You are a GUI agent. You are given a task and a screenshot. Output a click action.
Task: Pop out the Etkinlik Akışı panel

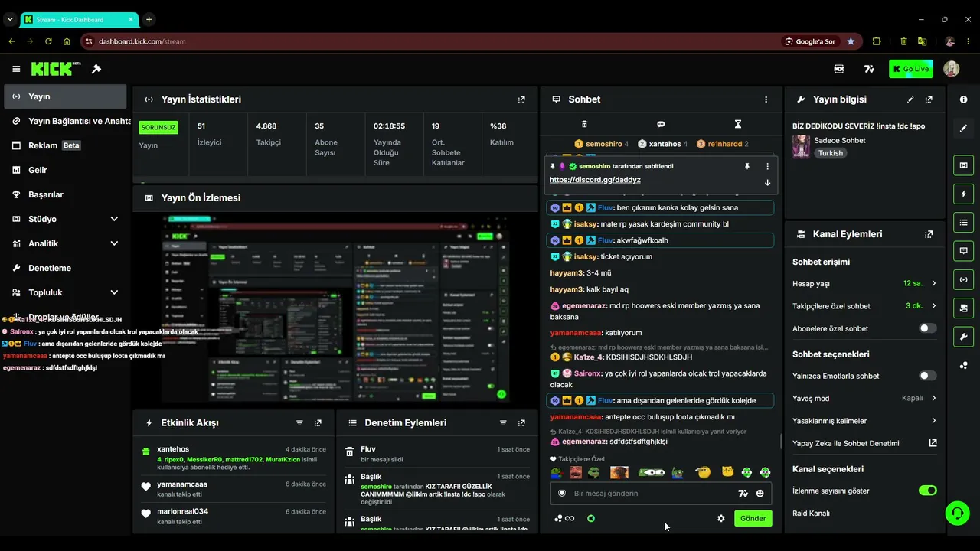tap(318, 422)
